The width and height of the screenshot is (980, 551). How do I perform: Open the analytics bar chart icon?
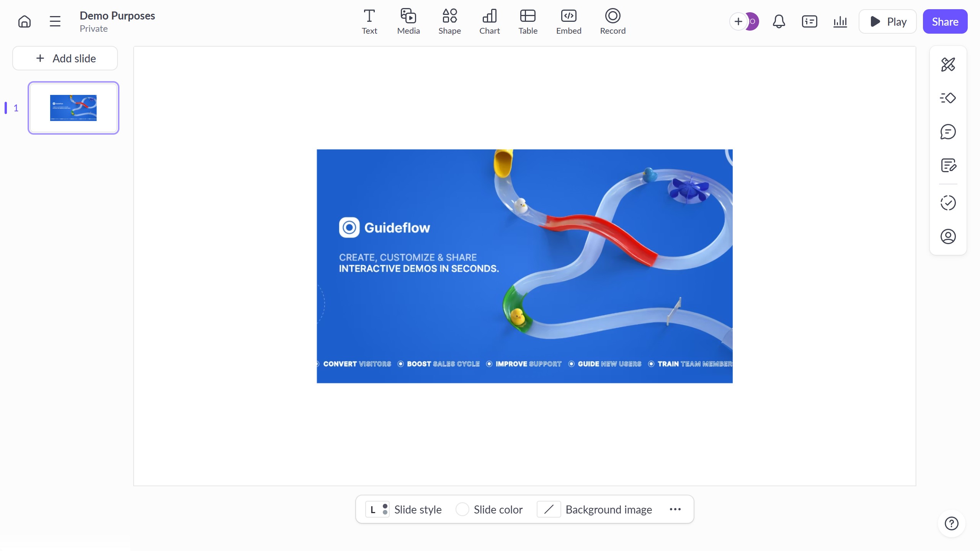click(x=840, y=21)
